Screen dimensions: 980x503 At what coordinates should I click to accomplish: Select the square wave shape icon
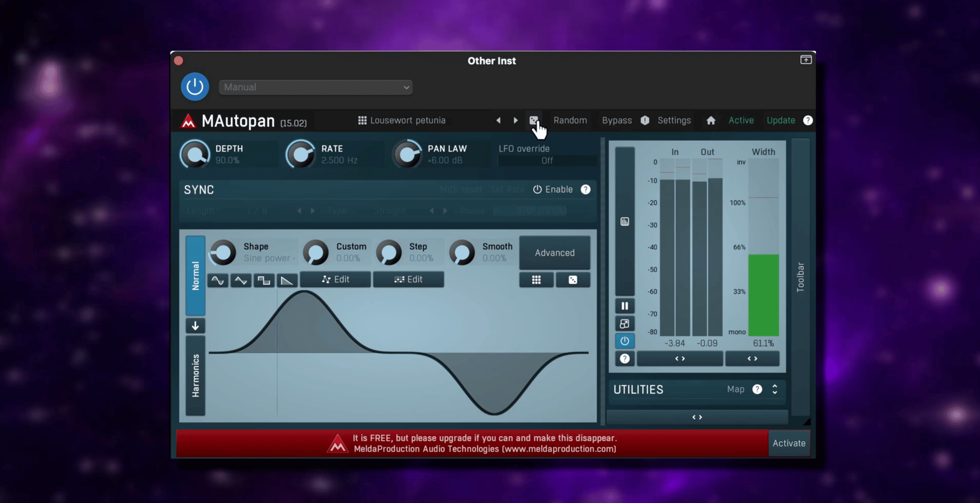(x=263, y=281)
